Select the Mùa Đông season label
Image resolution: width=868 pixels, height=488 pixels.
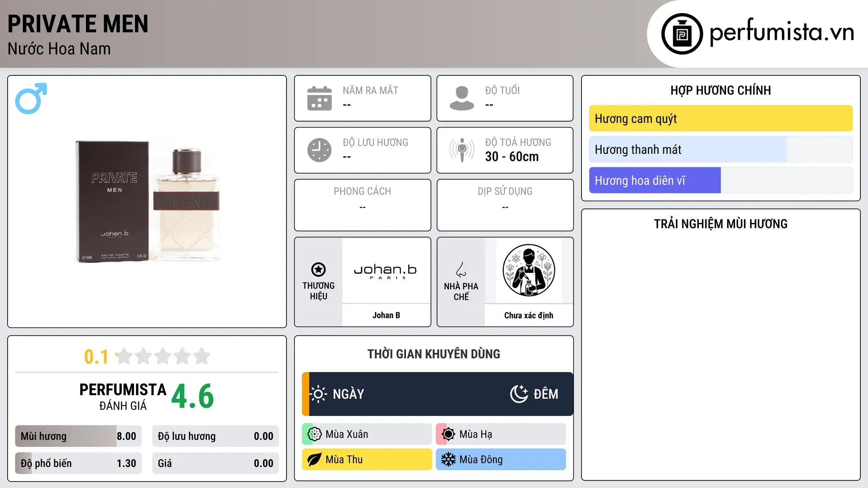(481, 460)
